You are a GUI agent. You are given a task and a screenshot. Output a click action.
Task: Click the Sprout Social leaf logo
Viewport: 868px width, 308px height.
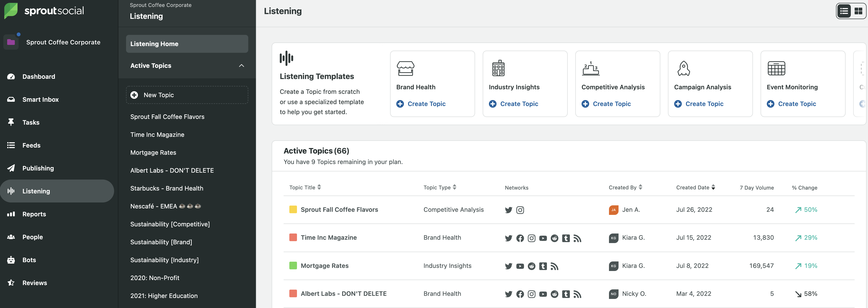coord(11,11)
